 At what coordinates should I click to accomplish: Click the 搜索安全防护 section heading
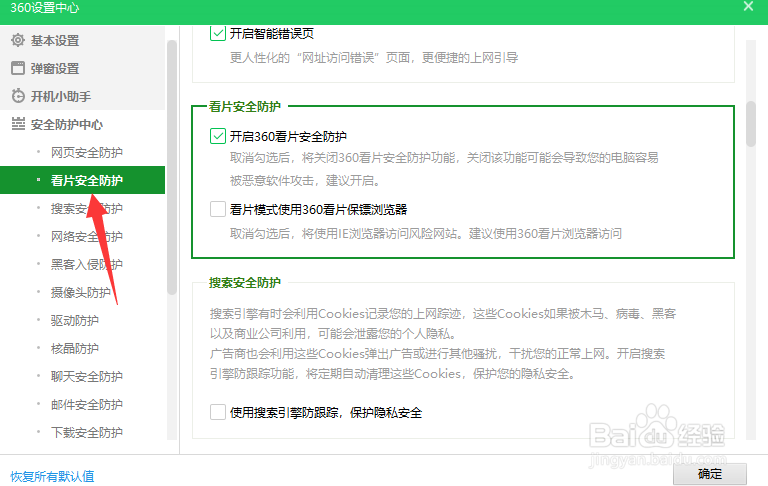point(244,283)
